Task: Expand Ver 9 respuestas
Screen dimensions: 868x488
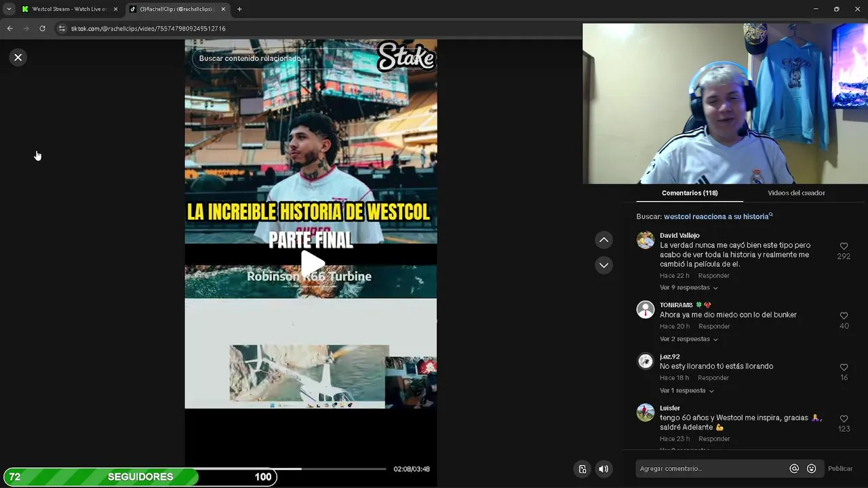Action: 688,287
